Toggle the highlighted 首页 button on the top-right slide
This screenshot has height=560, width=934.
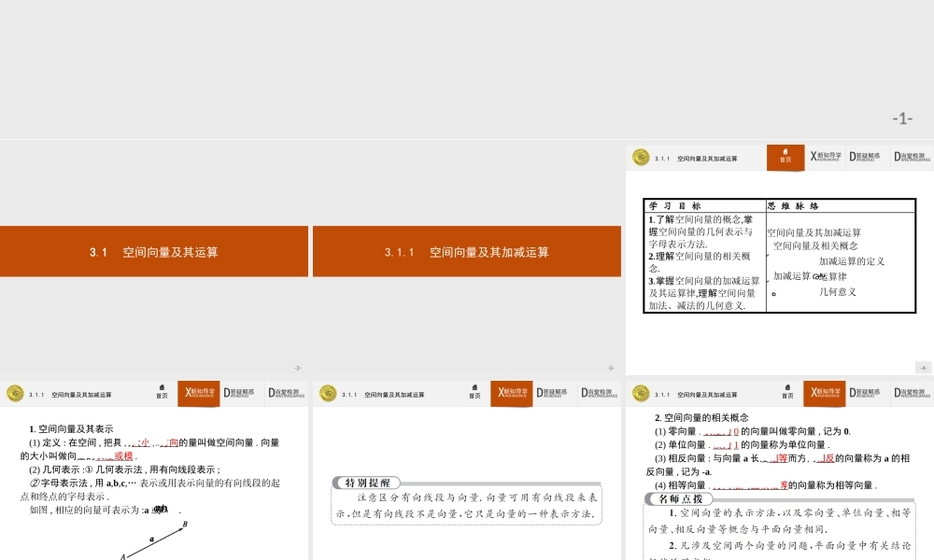click(785, 159)
